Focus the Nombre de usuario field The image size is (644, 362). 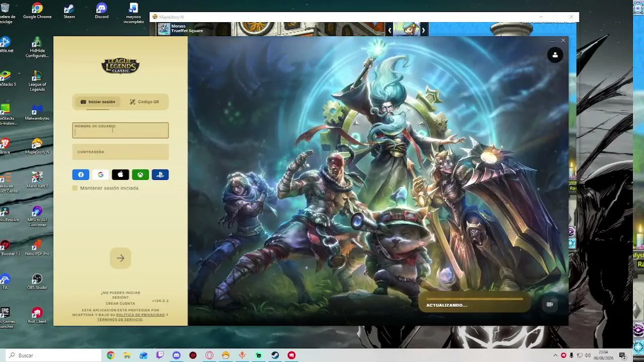click(x=120, y=130)
